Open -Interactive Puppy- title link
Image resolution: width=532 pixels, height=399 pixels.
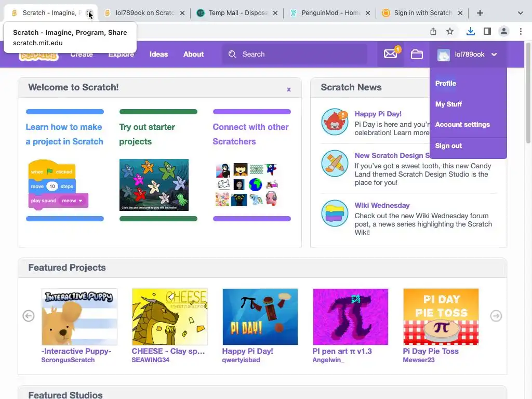click(x=76, y=351)
